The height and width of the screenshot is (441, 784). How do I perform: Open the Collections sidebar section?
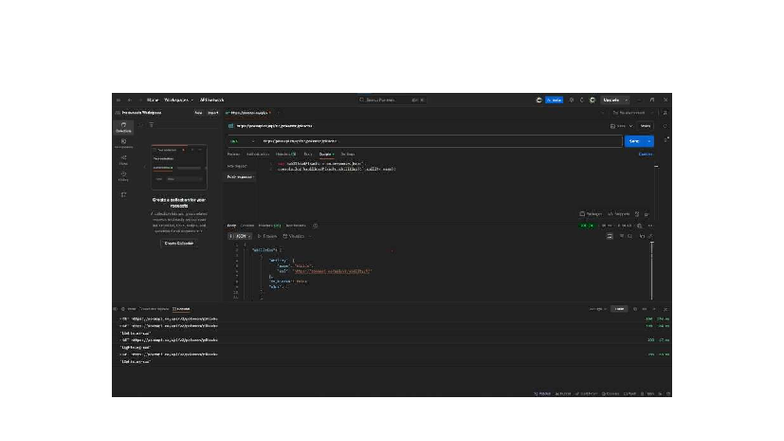pyautogui.click(x=124, y=127)
